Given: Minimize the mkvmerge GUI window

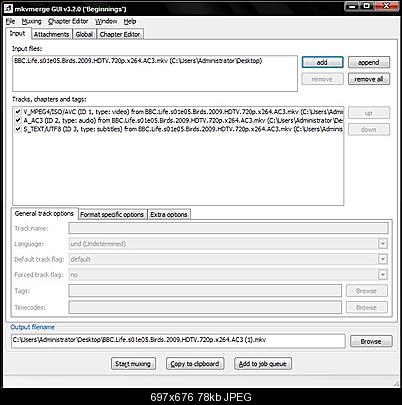Looking at the screenshot, I should click(353, 6).
